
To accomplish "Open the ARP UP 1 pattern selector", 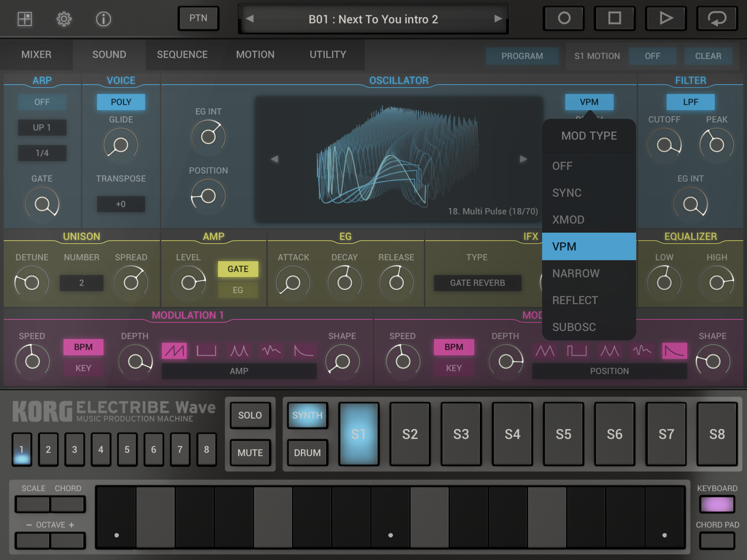I will [x=42, y=128].
